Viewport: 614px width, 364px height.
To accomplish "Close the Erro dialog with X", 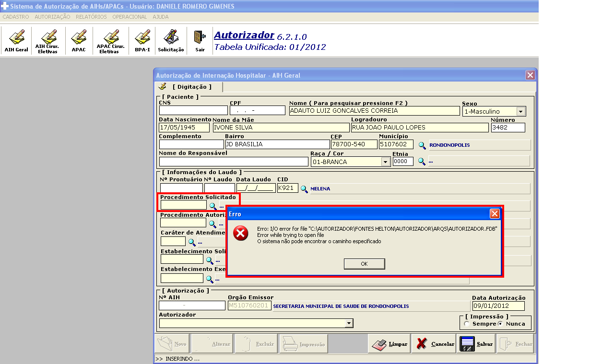I will point(495,214).
